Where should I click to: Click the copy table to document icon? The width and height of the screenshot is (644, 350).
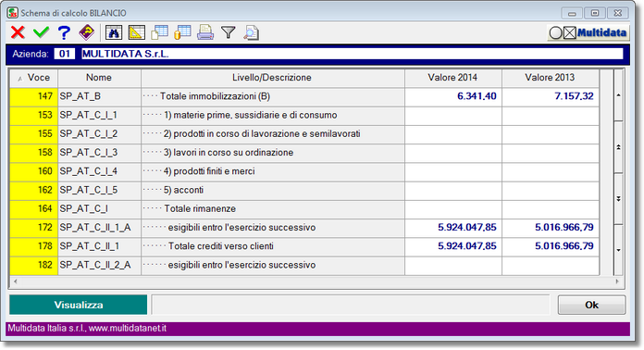(159, 32)
